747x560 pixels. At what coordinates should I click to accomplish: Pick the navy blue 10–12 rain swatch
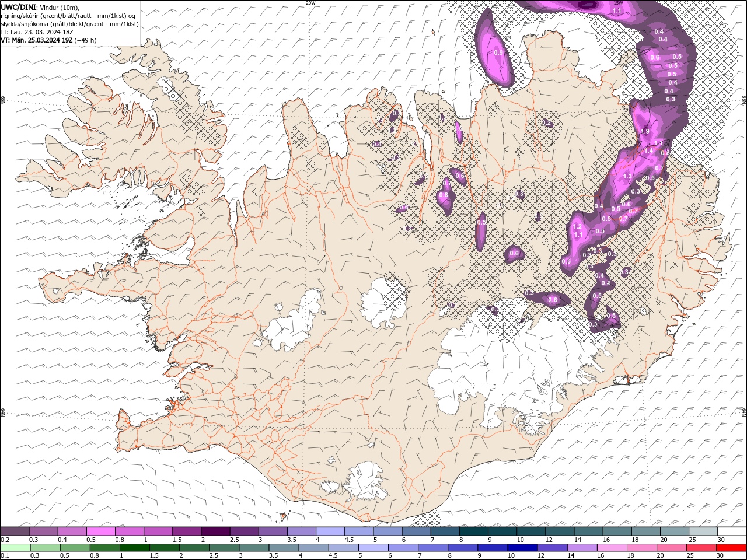522,548
